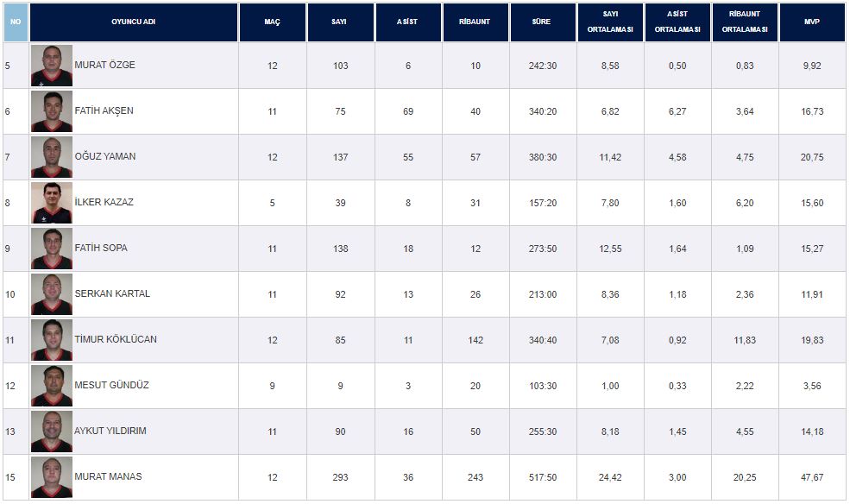Click the SAYI ORTALAMASI header

tap(610, 22)
